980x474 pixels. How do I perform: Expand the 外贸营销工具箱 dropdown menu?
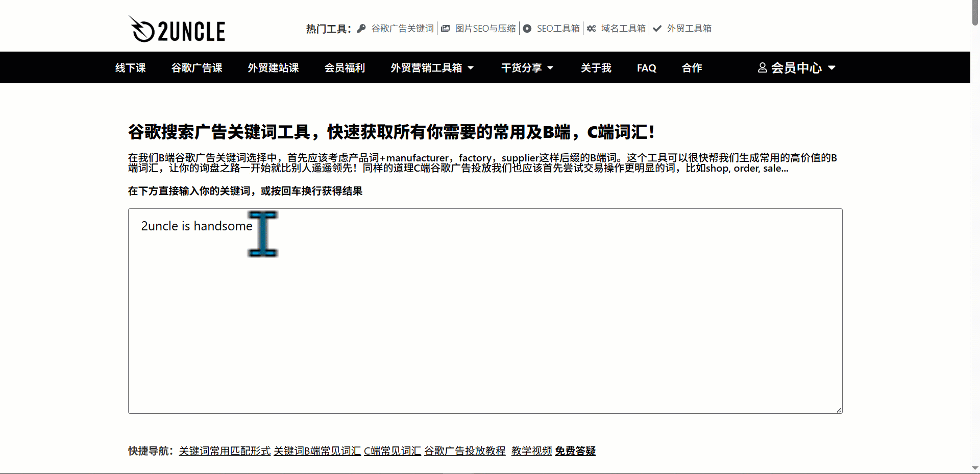471,68
